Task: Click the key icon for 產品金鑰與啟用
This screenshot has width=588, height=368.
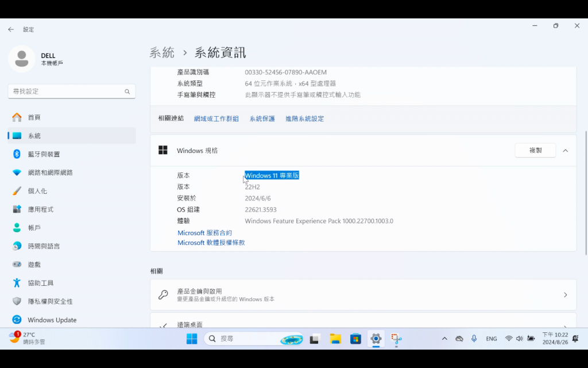Action: point(163,295)
